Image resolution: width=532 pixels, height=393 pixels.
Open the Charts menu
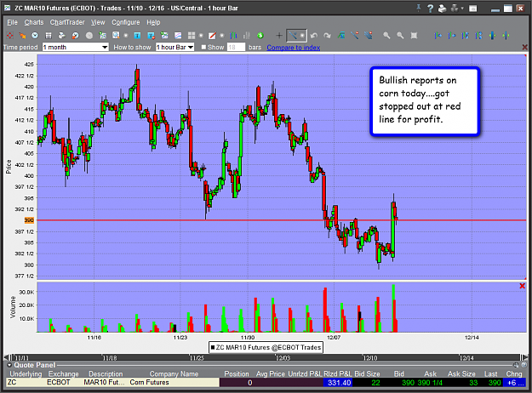33,22
